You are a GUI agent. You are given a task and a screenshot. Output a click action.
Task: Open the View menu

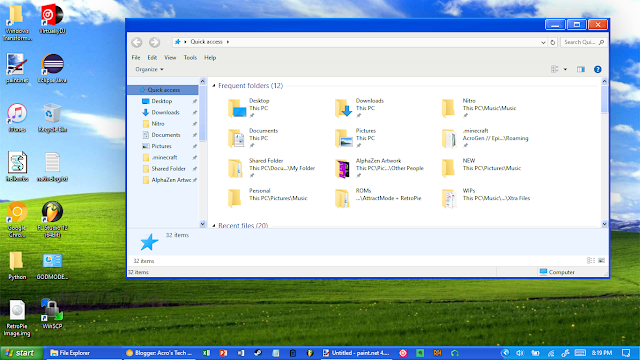pyautogui.click(x=170, y=58)
